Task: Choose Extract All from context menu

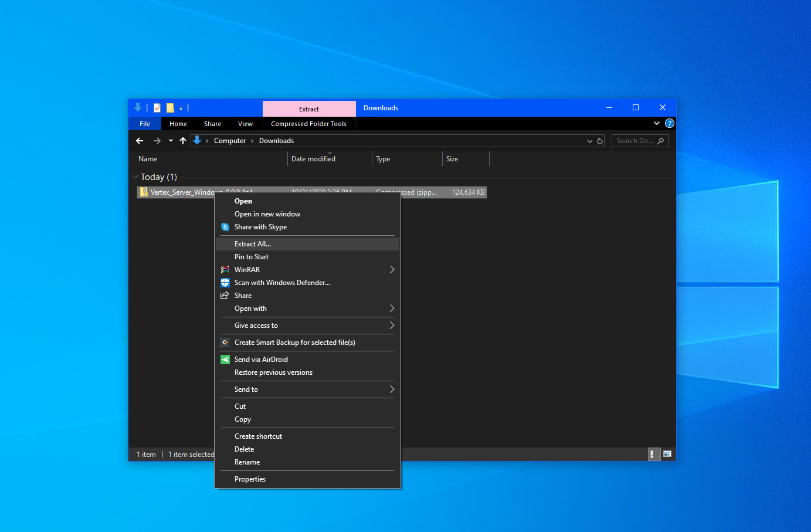Action: [x=253, y=244]
